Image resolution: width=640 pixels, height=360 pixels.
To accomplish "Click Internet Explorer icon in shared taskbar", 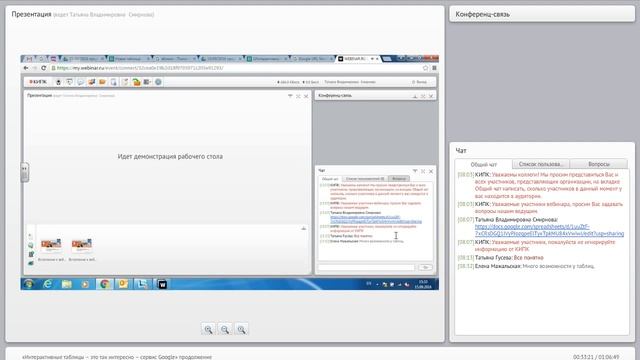I will tap(47, 284).
